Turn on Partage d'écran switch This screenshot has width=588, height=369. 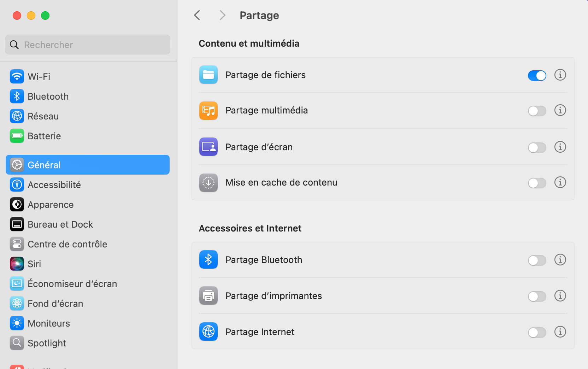[537, 147]
